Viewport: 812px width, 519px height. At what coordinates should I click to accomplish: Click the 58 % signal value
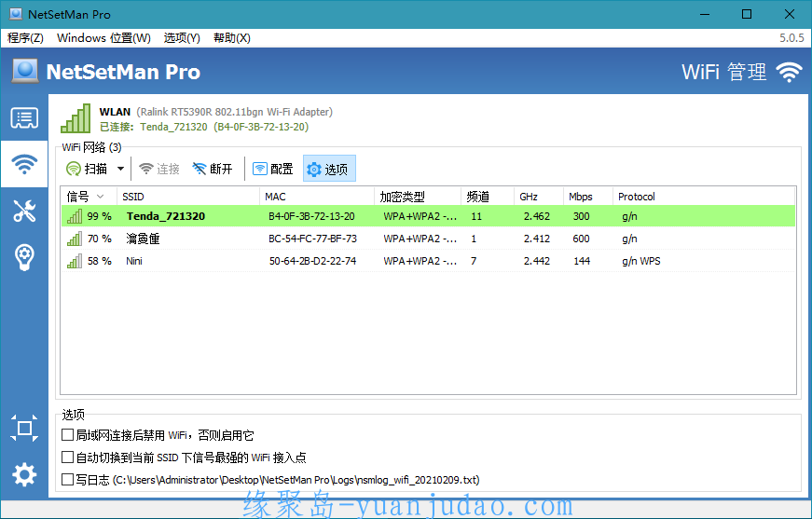coord(100,261)
